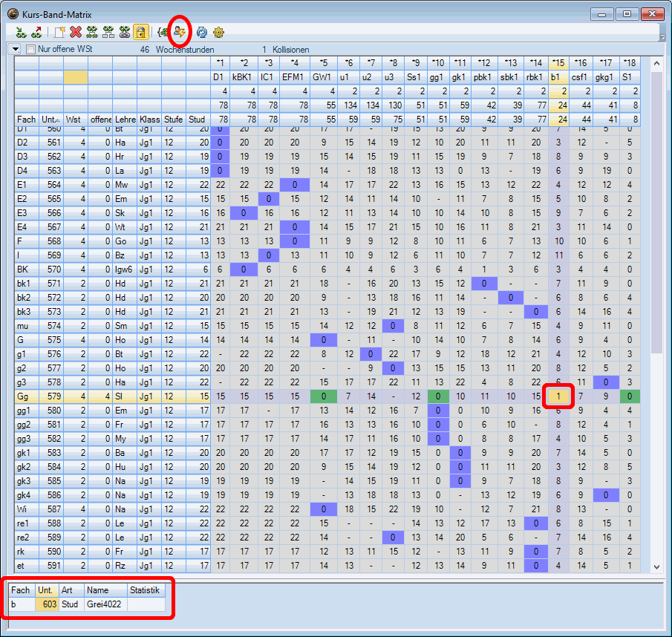The height and width of the screenshot is (637, 672).
Task: Click the blue refresh arrows icon
Action: [x=200, y=32]
